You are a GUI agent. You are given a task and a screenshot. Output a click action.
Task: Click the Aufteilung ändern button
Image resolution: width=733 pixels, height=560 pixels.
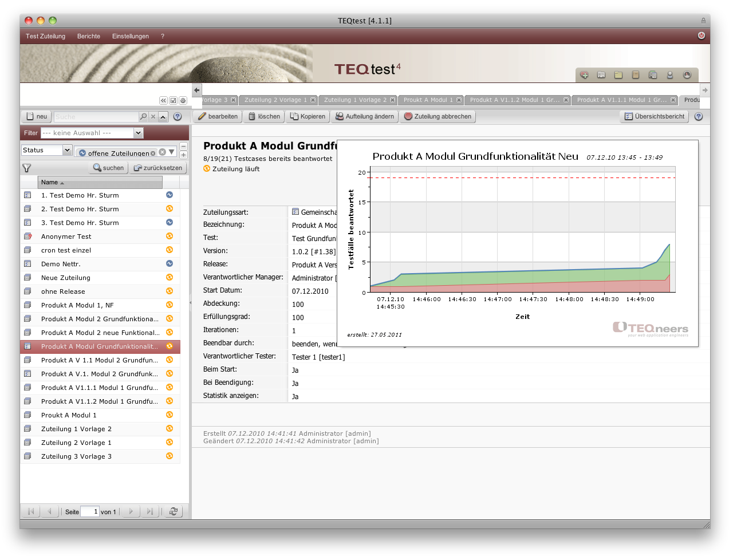[365, 116]
